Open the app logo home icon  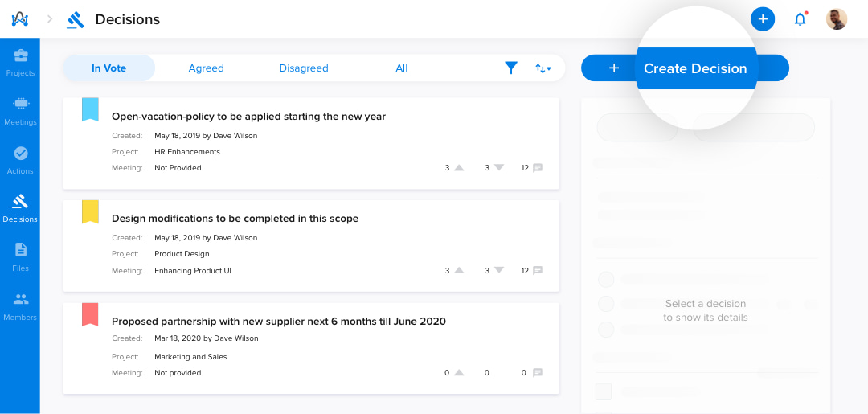pos(20,19)
